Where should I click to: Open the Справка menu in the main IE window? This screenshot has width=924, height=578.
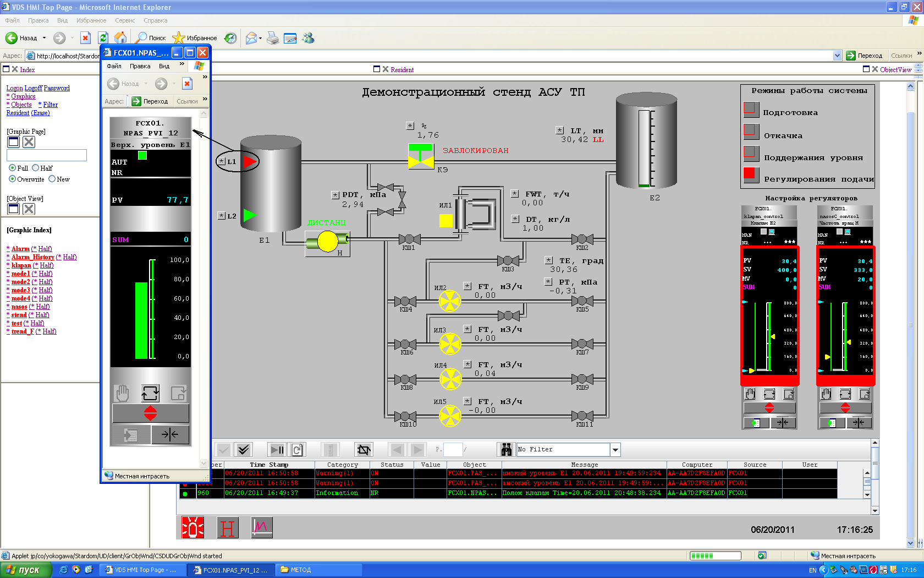156,20
